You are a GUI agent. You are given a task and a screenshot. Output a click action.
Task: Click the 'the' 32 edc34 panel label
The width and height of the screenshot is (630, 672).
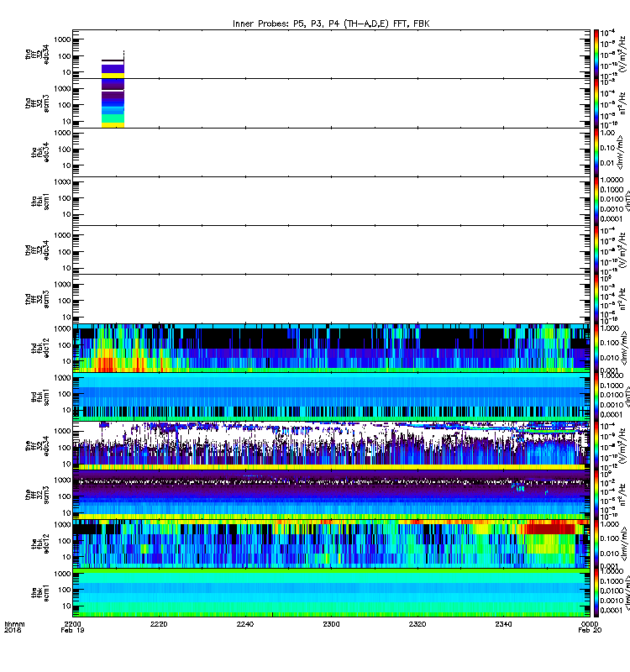coord(37,446)
